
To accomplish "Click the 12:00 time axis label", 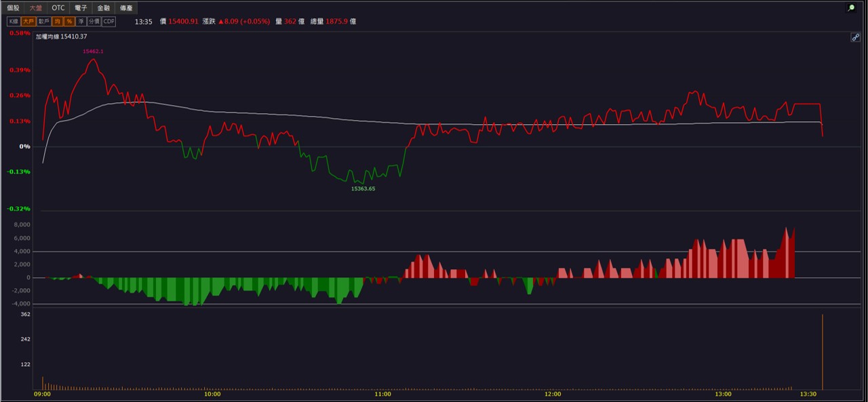I will click(553, 394).
